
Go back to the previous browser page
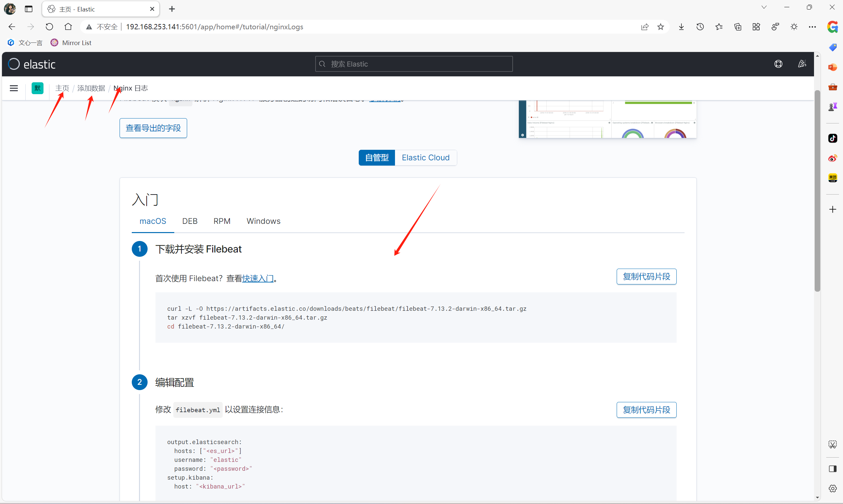[x=12, y=27]
